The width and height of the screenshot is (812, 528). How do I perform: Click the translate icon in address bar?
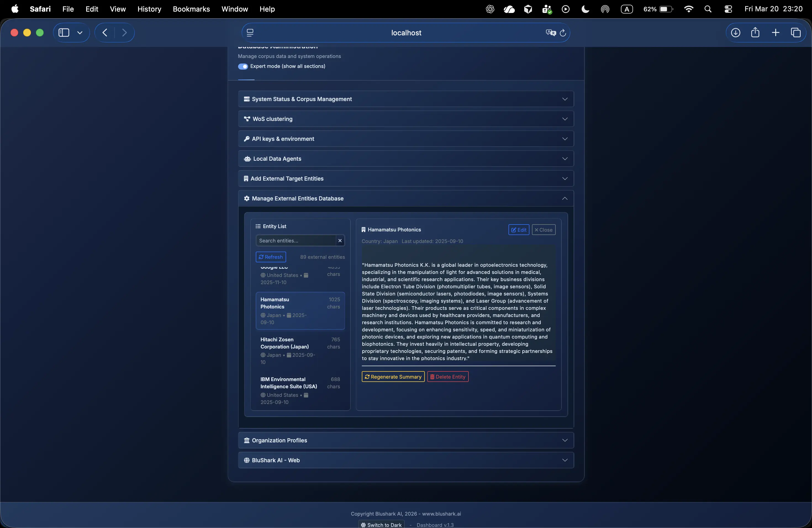[x=551, y=33]
